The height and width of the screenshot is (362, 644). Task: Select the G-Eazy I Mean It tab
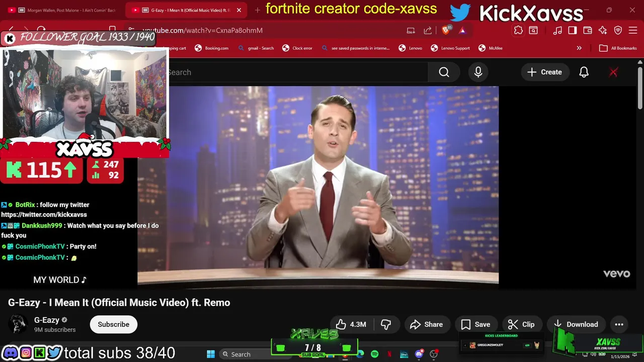pyautogui.click(x=185, y=10)
